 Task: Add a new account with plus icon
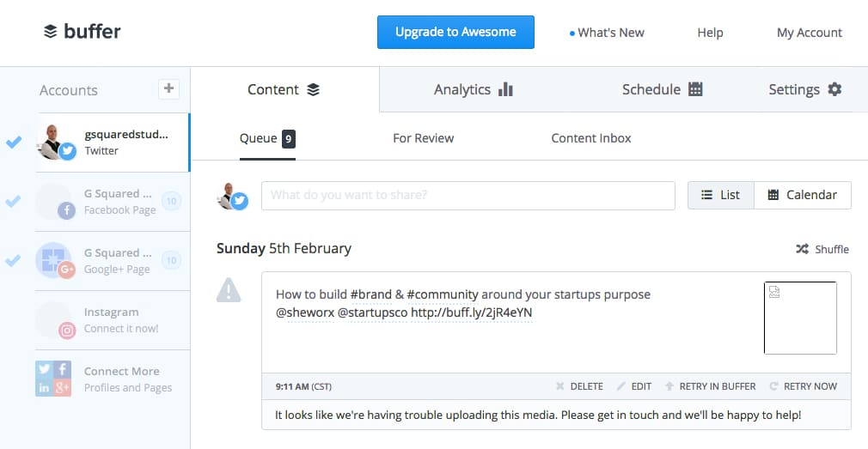(168, 88)
